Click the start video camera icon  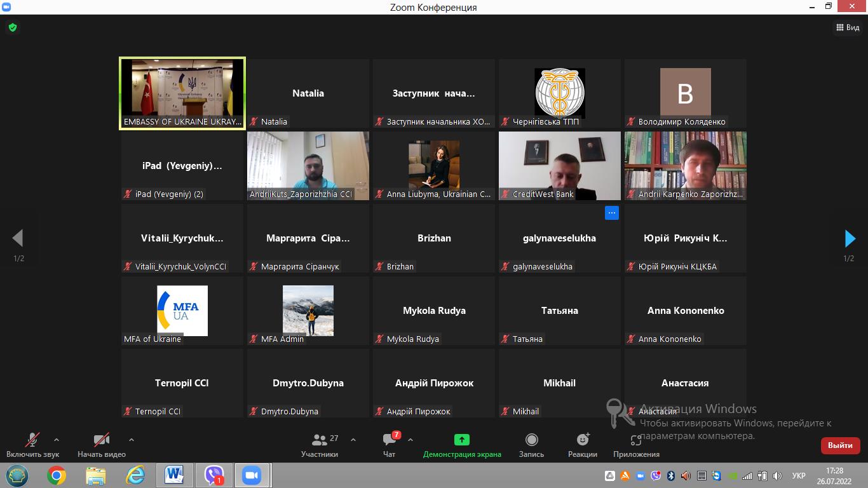102,440
